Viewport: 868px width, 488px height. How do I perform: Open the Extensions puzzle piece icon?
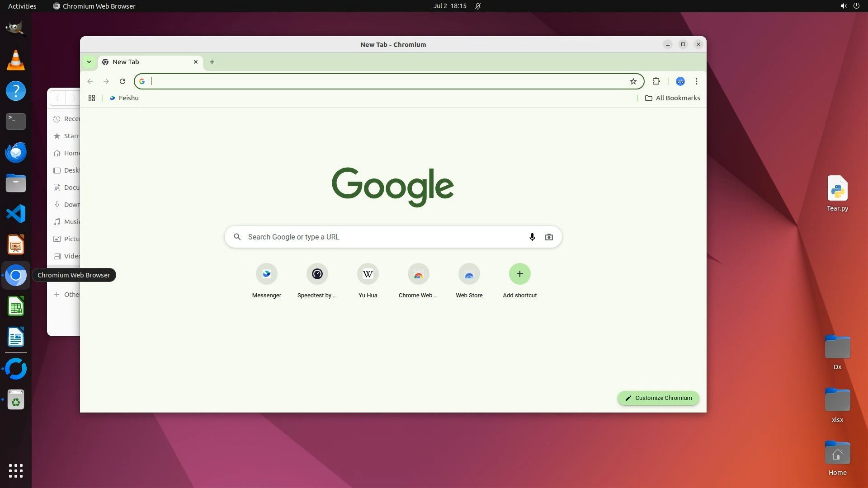point(656,81)
